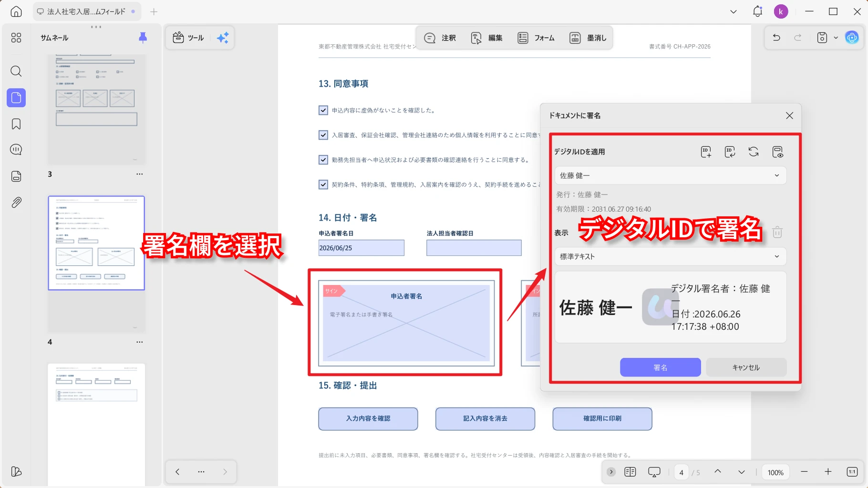Click the current page number box

pos(682,472)
